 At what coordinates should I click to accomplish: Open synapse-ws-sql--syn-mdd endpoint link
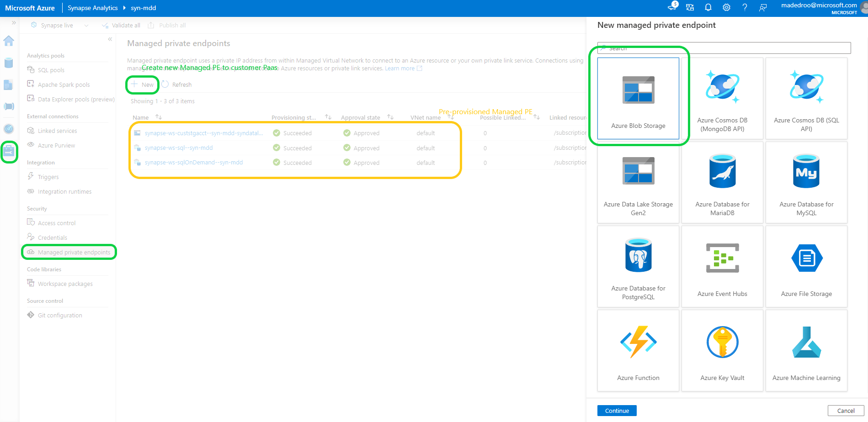click(x=179, y=148)
